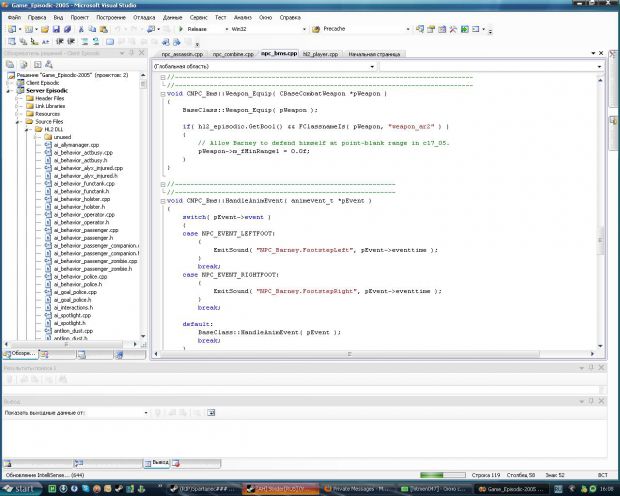Select the Вывод tab at the bottom

point(157,462)
